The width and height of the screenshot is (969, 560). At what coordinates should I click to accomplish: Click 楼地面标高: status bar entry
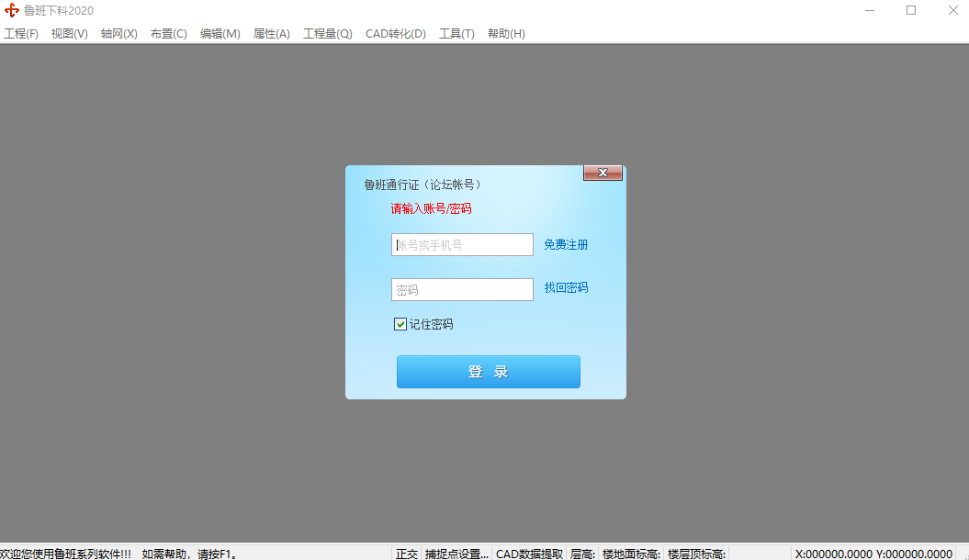click(x=631, y=554)
